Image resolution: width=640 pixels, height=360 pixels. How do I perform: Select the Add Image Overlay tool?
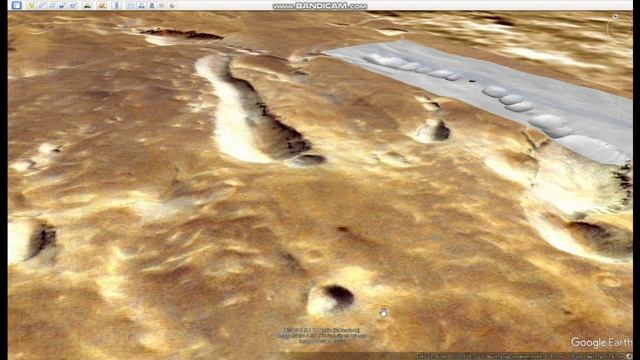[x=62, y=5]
